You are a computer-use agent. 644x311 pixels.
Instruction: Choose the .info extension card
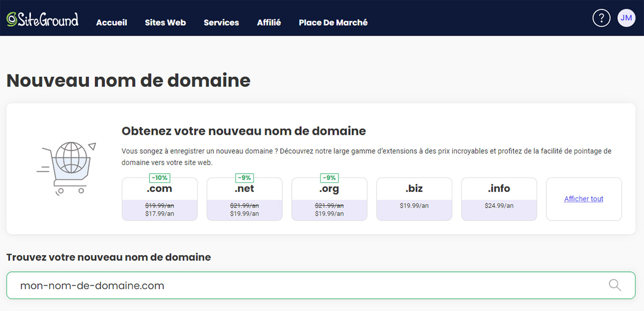tap(499, 199)
